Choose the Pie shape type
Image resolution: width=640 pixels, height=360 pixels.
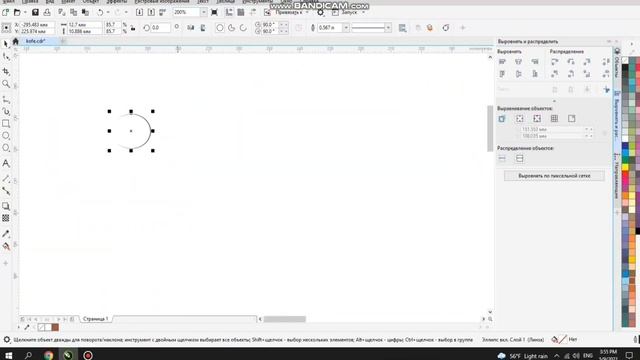[231, 28]
